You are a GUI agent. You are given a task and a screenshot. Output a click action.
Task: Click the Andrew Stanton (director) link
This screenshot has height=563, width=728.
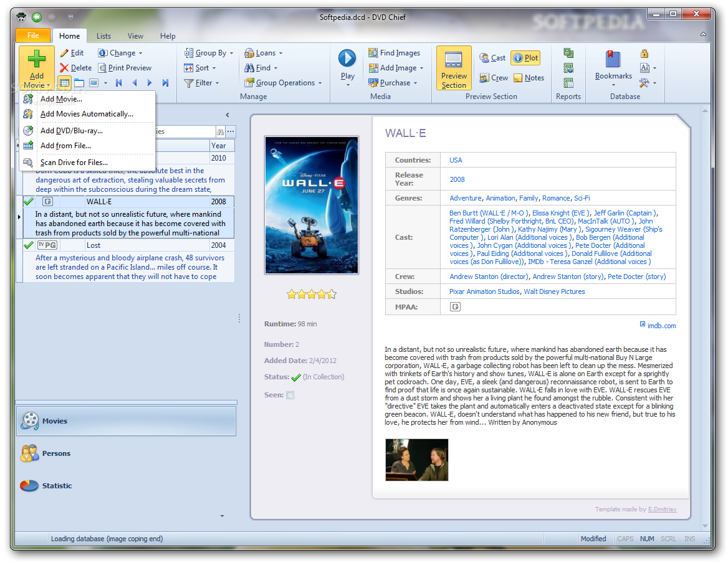click(489, 277)
